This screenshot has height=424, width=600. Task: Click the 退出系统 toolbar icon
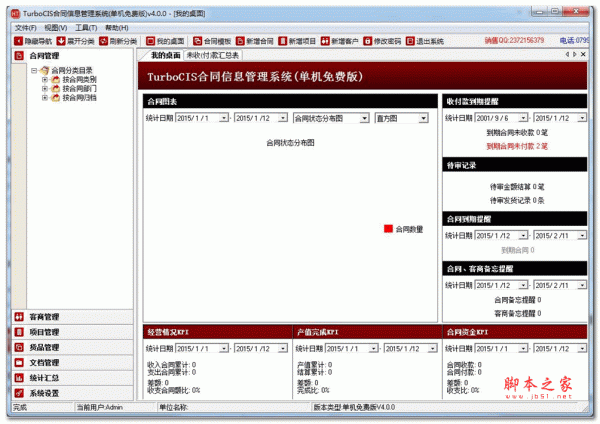[410, 41]
